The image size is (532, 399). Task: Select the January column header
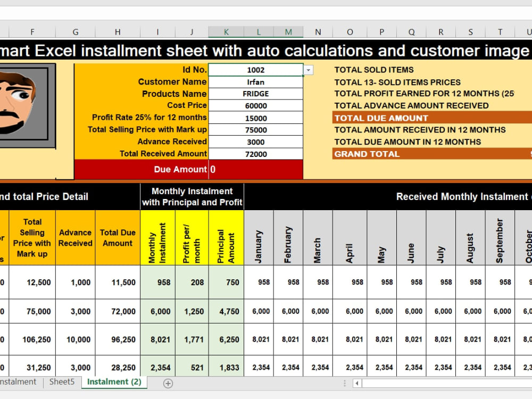pos(259,237)
